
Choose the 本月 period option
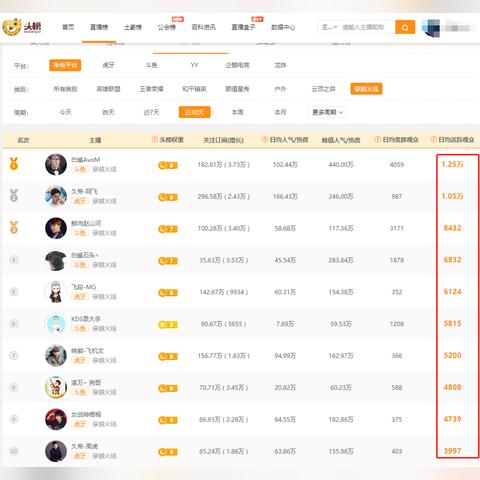[280, 112]
